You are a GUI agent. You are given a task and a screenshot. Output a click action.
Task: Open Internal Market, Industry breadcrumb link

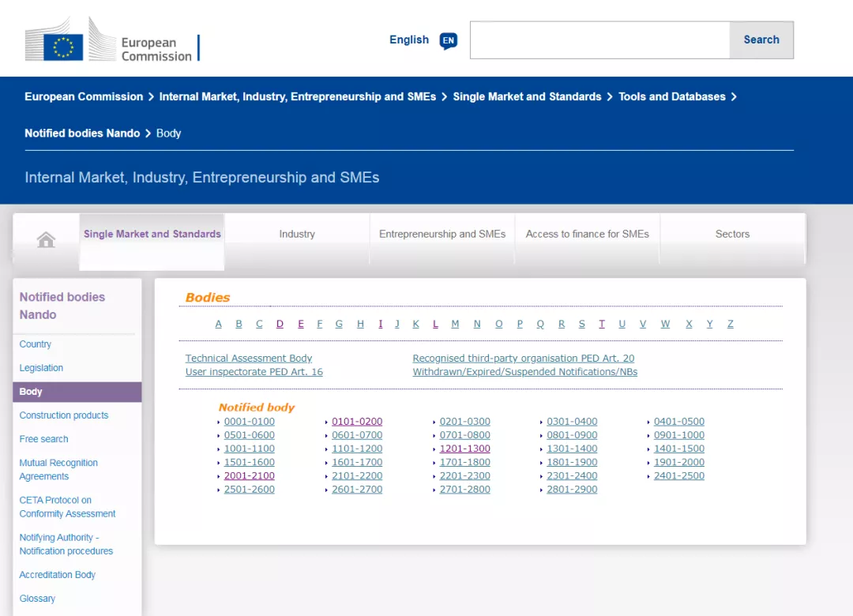298,96
